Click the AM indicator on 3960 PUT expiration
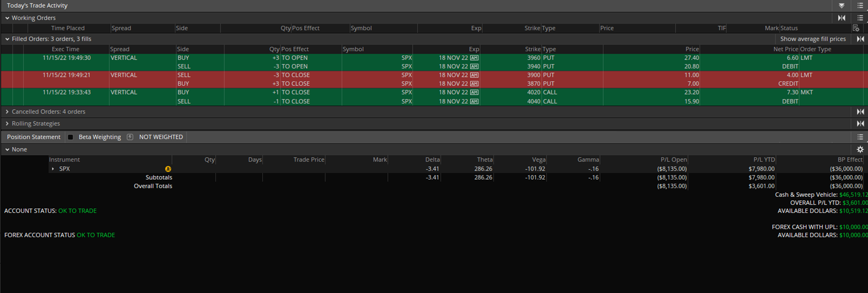 pyautogui.click(x=474, y=58)
